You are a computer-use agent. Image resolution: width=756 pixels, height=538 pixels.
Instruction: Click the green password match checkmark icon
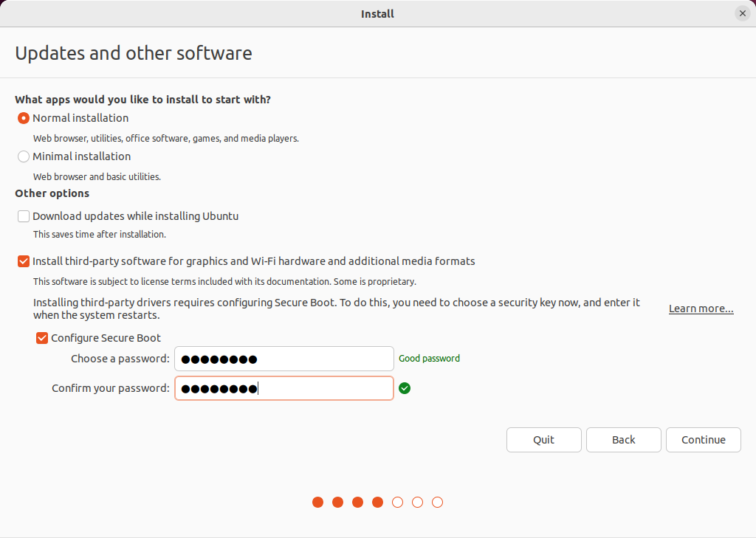pos(405,388)
